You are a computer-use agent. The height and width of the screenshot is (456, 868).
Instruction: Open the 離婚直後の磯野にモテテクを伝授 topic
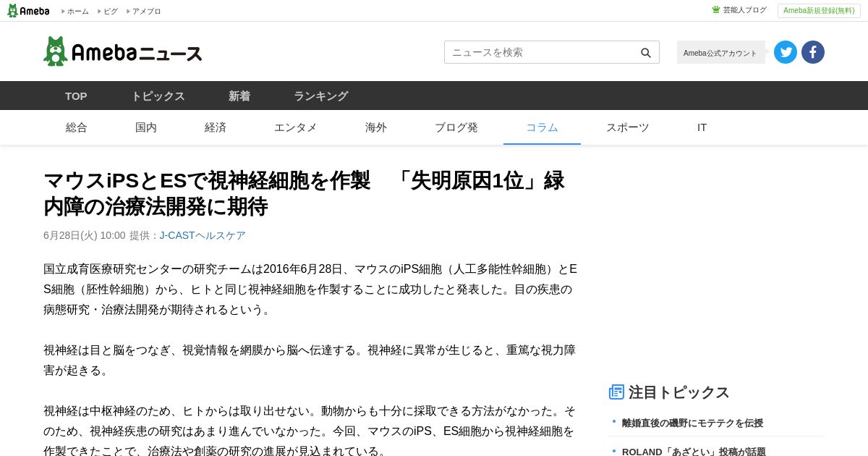pos(692,423)
